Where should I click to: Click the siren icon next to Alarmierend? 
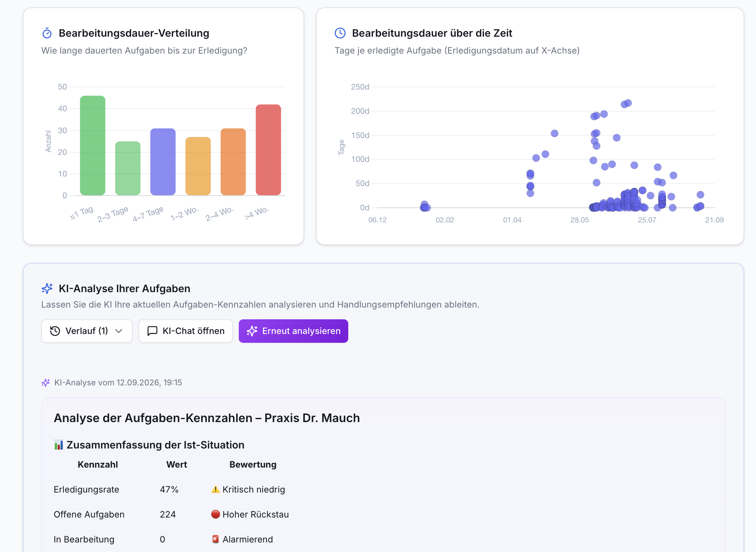(216, 539)
